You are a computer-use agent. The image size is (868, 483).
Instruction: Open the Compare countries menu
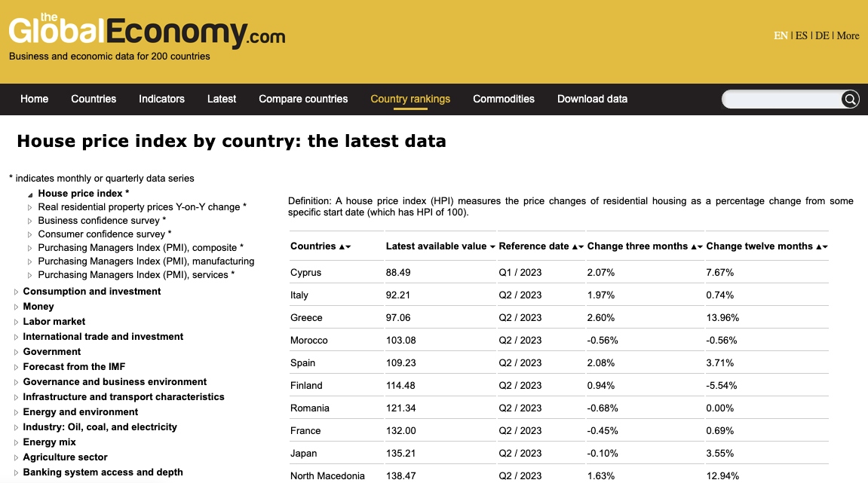(x=303, y=99)
